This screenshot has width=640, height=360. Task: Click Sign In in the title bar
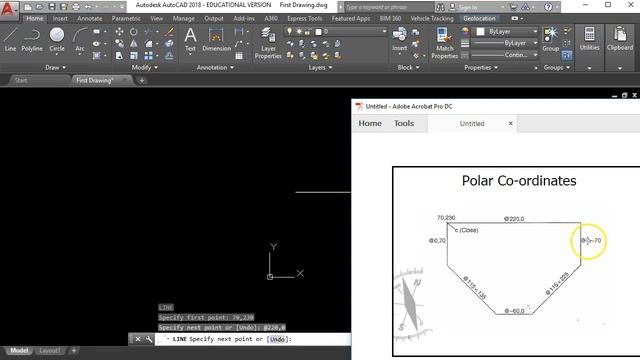point(468,7)
